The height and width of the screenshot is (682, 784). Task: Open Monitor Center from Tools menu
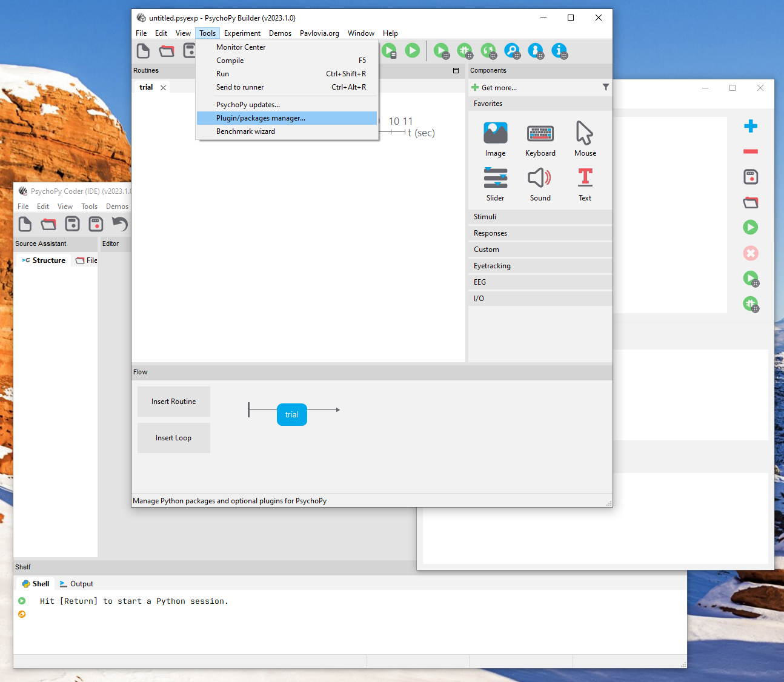[287, 47]
